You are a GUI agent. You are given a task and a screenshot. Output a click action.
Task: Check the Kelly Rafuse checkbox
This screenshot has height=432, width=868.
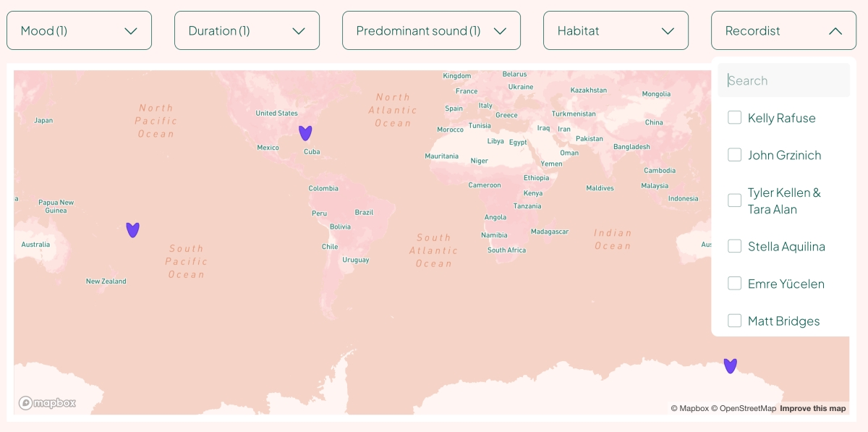coord(734,117)
